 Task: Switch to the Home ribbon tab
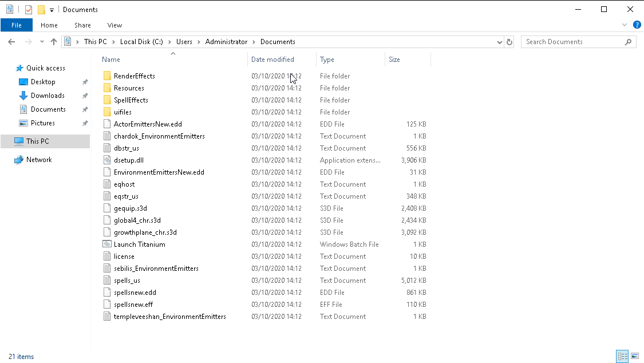coord(49,25)
